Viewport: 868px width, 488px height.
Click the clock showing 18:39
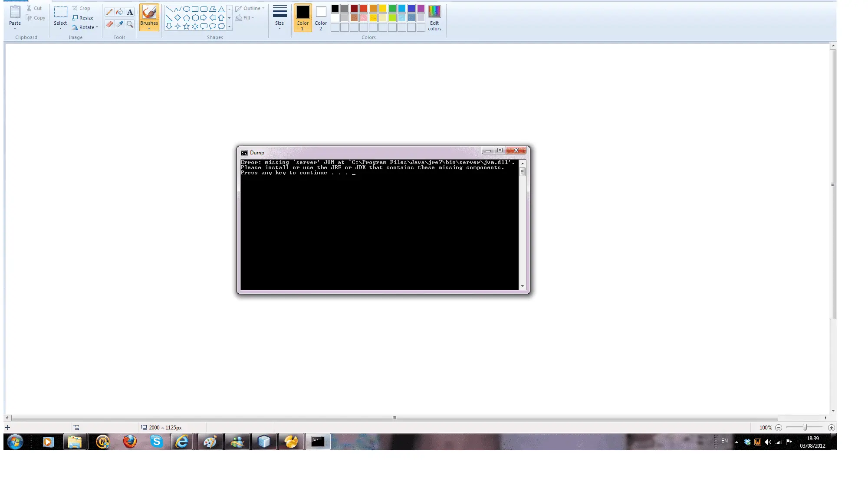tap(813, 439)
